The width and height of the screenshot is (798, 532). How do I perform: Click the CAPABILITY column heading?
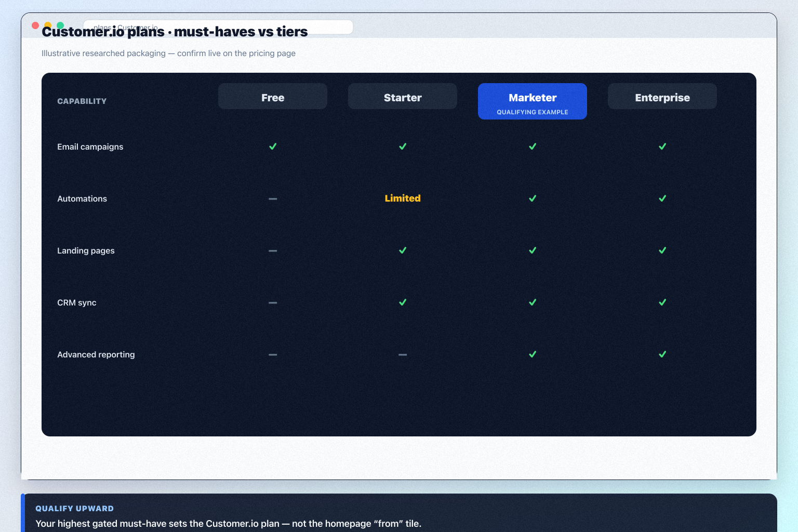coord(82,101)
